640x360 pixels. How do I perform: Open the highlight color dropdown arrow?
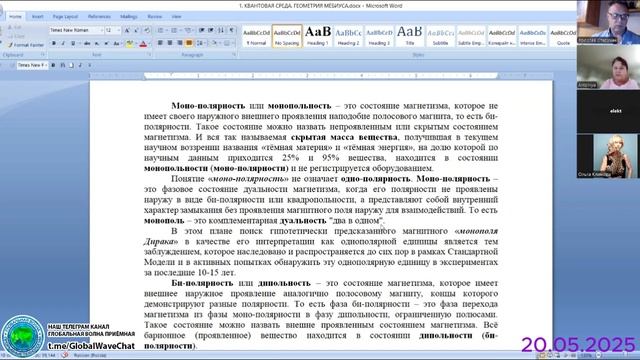pyautogui.click(x=136, y=43)
